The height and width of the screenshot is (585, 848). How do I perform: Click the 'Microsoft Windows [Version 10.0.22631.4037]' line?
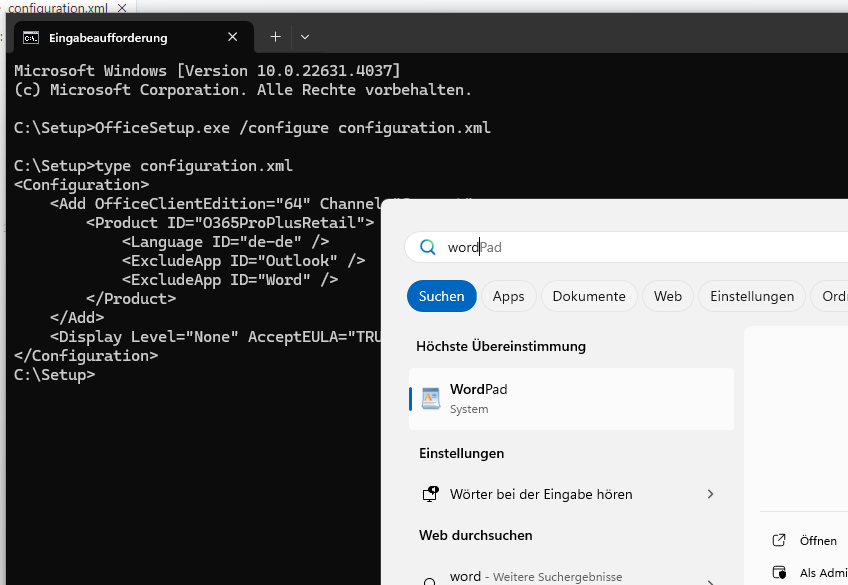[x=207, y=71]
